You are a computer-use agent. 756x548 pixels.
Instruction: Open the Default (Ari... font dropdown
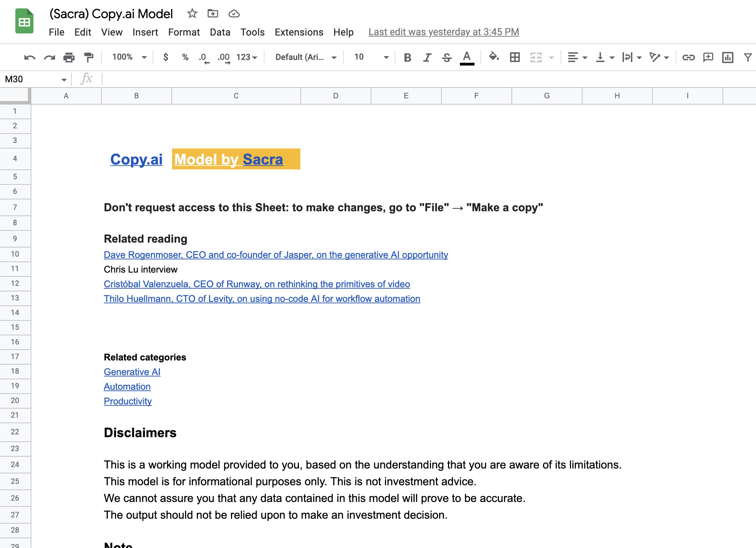tap(306, 57)
